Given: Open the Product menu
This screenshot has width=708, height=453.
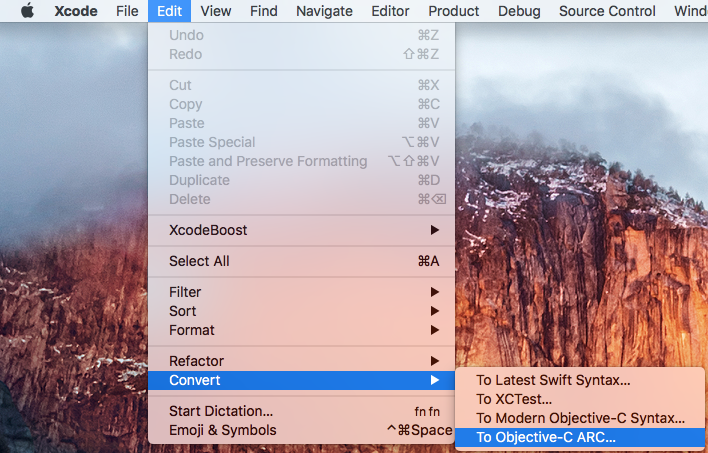Looking at the screenshot, I should point(454,11).
